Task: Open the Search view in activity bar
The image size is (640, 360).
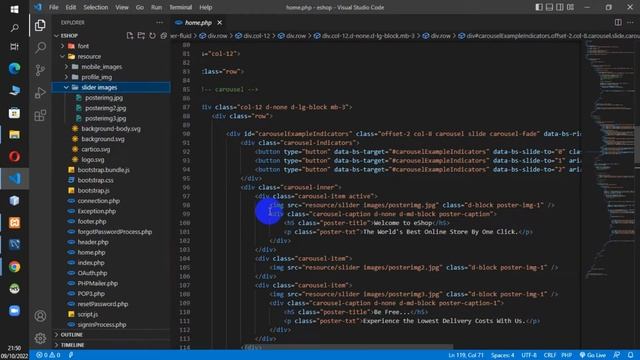Action: (40, 48)
